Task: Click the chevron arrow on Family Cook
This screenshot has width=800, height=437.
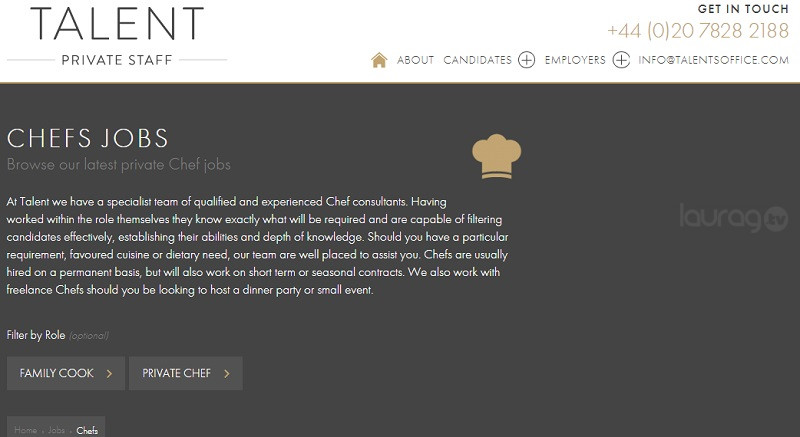Action: pyautogui.click(x=109, y=374)
